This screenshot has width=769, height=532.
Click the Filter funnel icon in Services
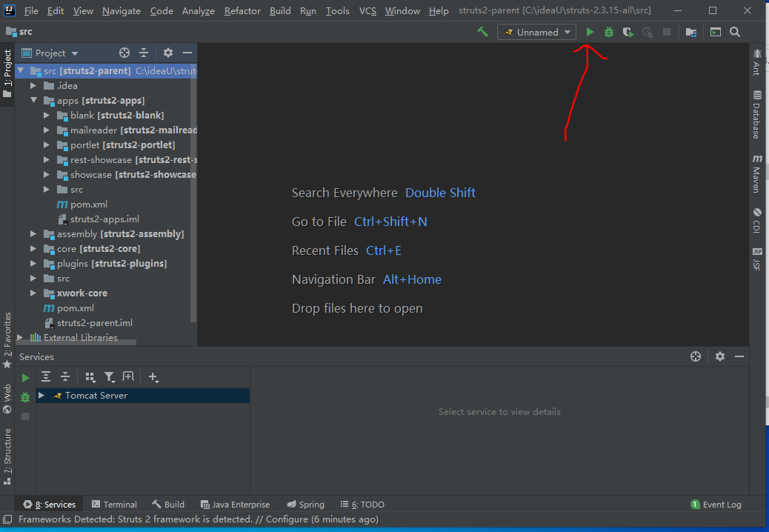pyautogui.click(x=110, y=376)
